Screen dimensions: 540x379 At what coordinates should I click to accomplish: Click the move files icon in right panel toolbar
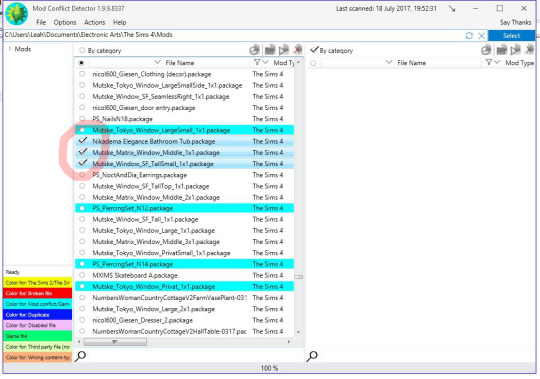pyautogui.click(x=516, y=50)
